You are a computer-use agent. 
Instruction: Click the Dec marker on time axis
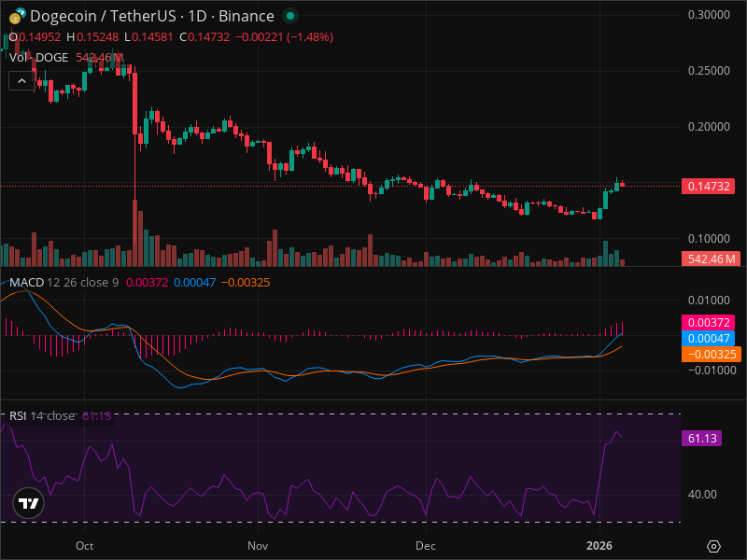click(426, 546)
